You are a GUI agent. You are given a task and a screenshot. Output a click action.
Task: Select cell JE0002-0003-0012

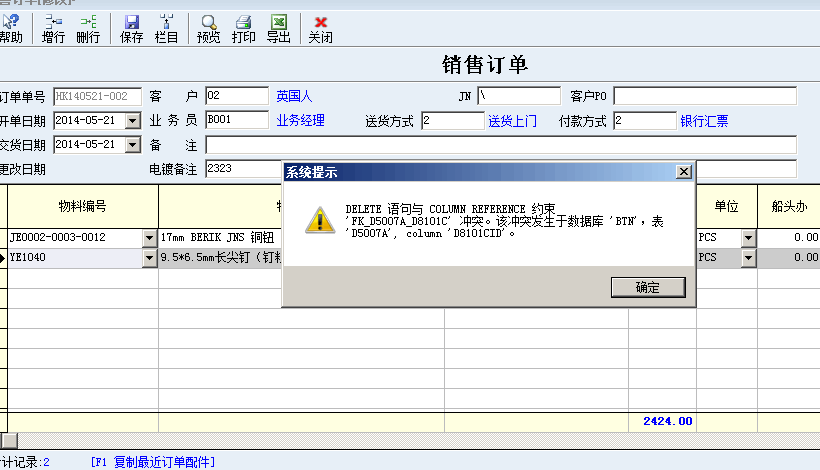(x=75, y=238)
